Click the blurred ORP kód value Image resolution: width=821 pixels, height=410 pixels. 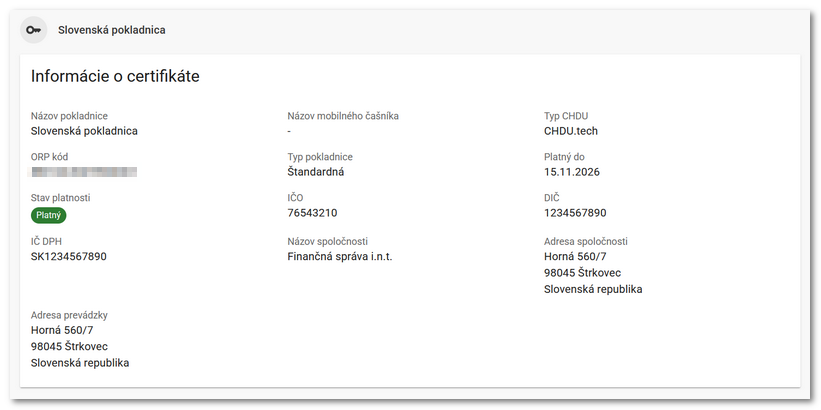coord(82,172)
